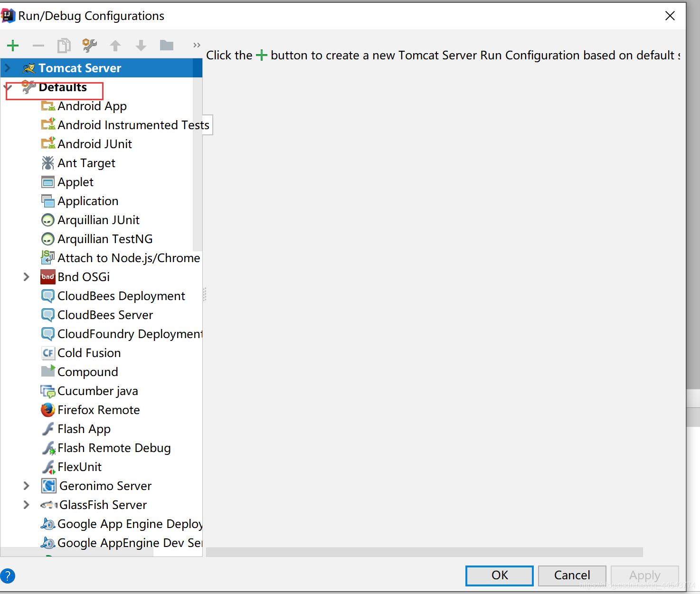
Task: Click the Cancel button
Action: click(572, 575)
